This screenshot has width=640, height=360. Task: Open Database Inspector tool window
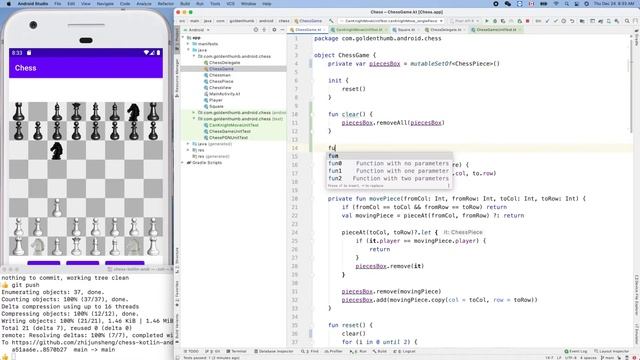pos(274,351)
